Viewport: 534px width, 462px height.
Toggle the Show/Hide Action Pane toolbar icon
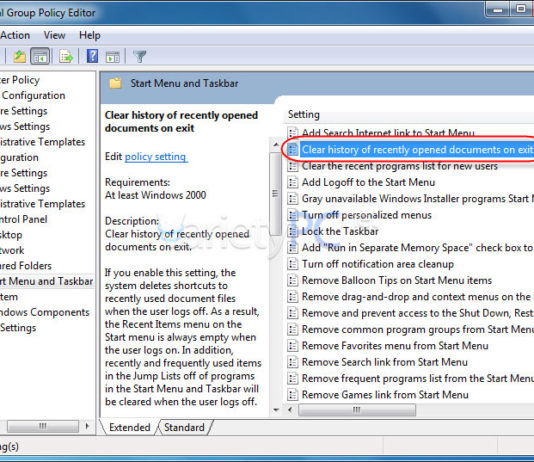(113, 57)
